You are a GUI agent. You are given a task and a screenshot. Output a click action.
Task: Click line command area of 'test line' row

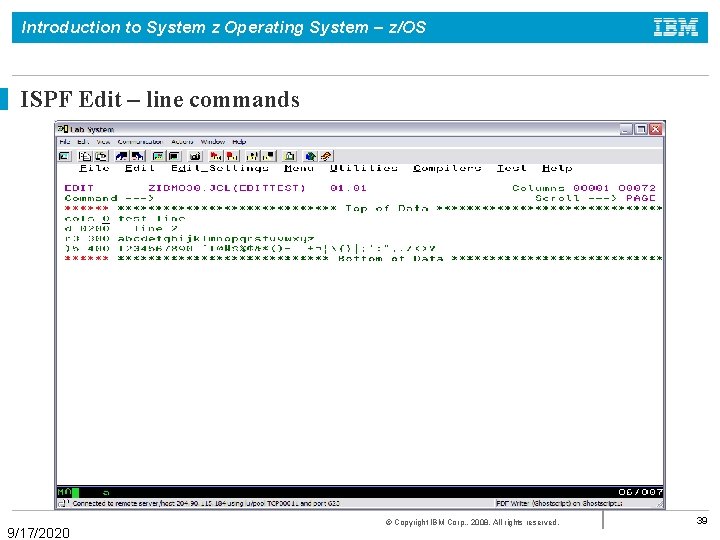coord(87,219)
